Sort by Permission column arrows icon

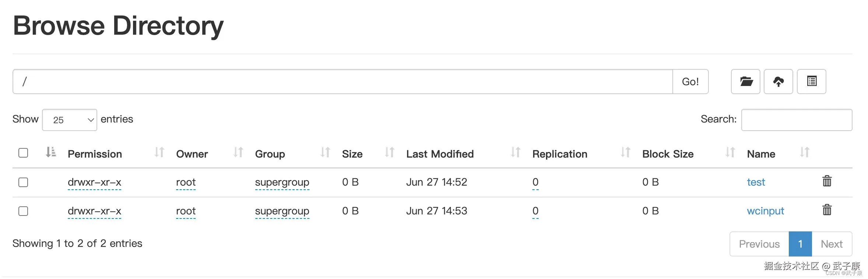coord(159,152)
